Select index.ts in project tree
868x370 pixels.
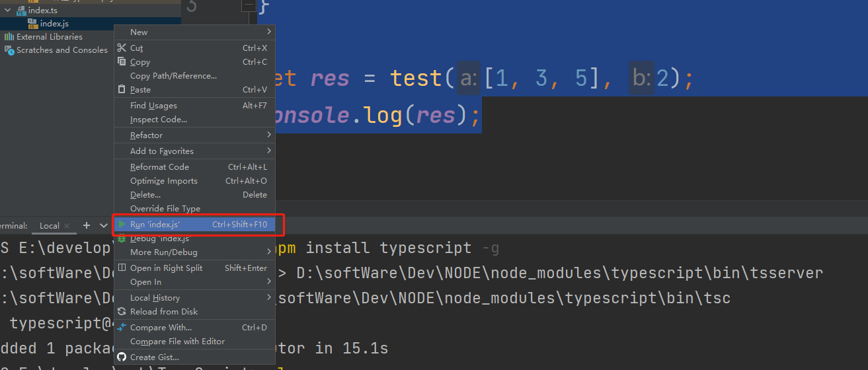coord(42,10)
